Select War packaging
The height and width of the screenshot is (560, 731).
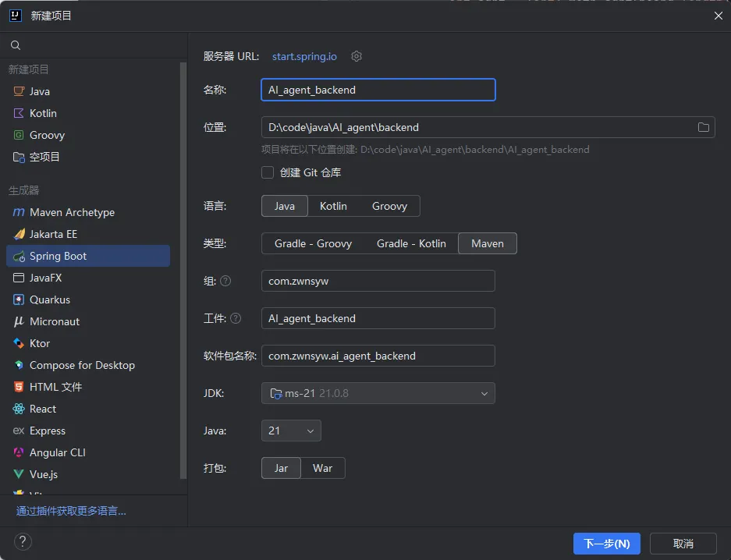(x=323, y=468)
